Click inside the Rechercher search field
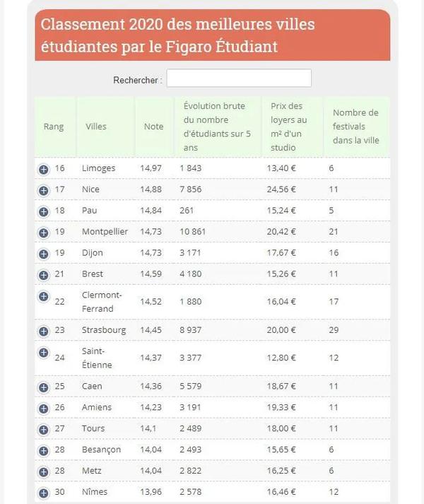This screenshot has width=424, height=504. (239, 79)
